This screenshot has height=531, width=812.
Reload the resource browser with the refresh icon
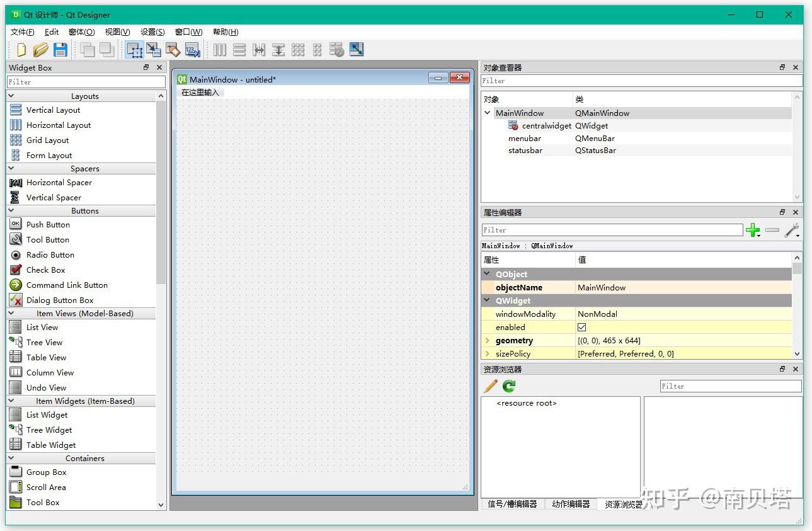pos(508,386)
